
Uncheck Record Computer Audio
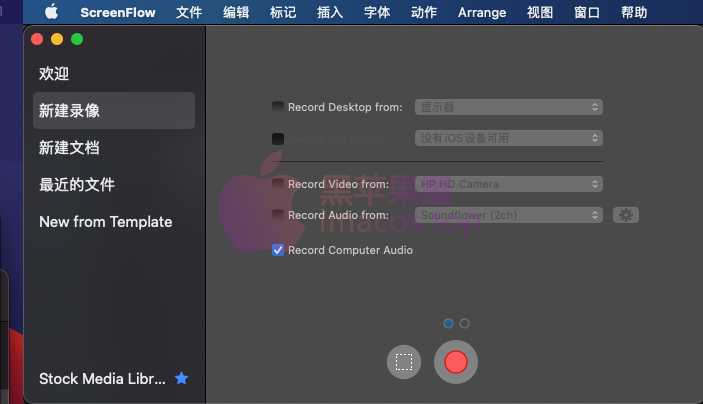(x=278, y=250)
